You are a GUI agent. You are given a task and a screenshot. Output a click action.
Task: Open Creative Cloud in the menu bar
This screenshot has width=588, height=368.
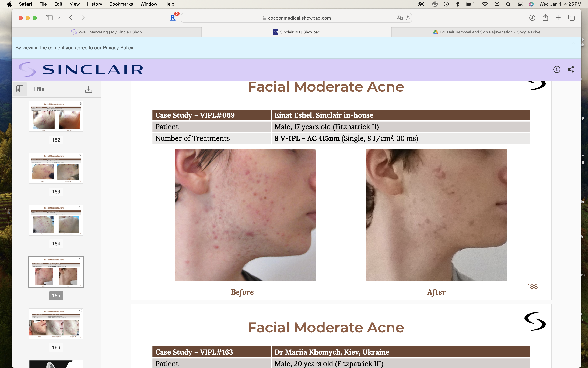point(421,4)
